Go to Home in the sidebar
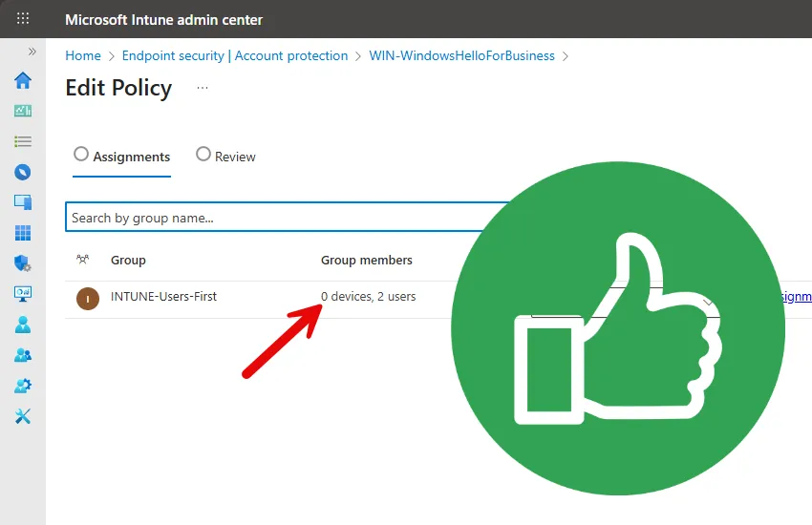 [x=23, y=80]
